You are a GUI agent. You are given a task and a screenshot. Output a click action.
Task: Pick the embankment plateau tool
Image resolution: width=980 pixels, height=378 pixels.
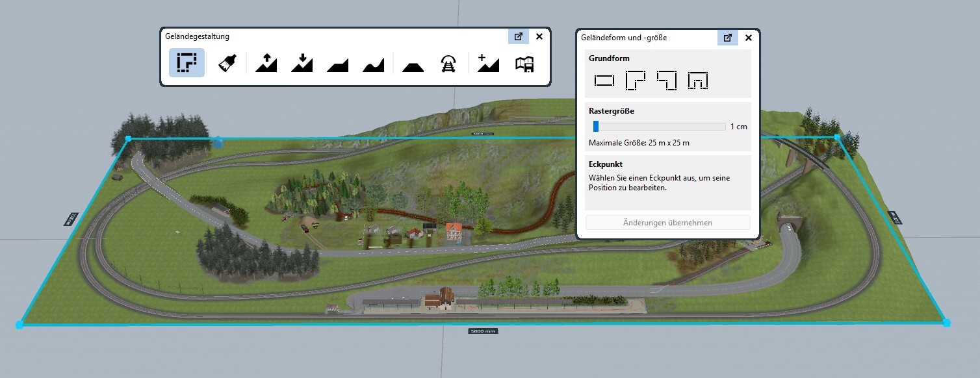[413, 64]
